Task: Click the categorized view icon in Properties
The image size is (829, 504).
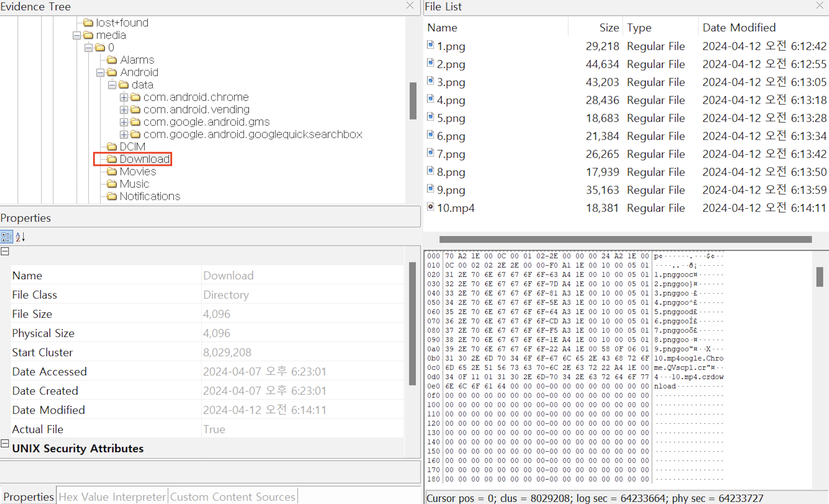Action: point(6,237)
